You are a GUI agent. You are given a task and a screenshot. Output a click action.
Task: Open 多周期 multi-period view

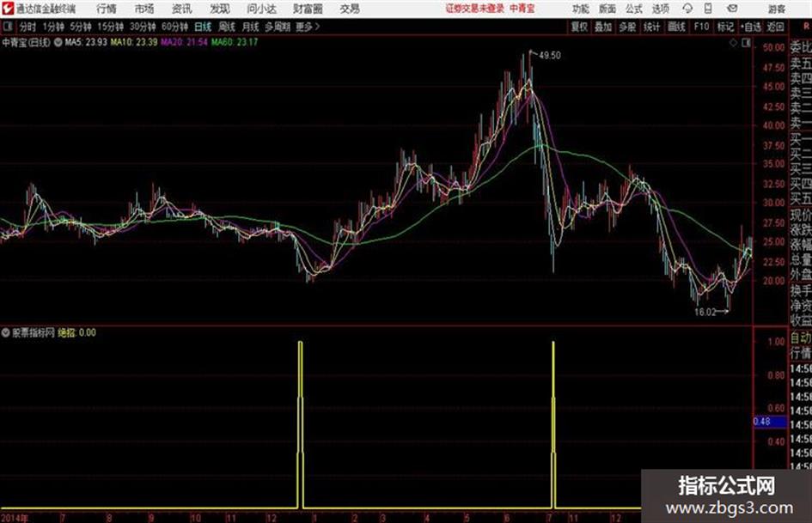pyautogui.click(x=278, y=27)
